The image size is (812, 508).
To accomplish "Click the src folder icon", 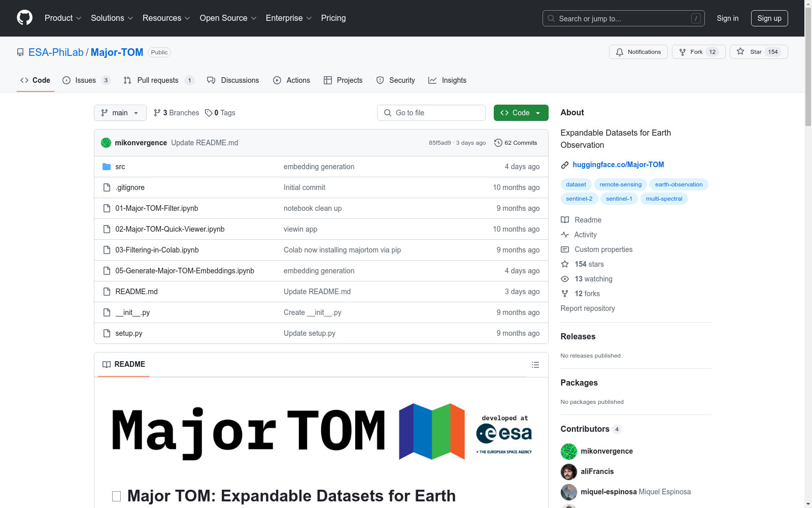I will [x=107, y=167].
